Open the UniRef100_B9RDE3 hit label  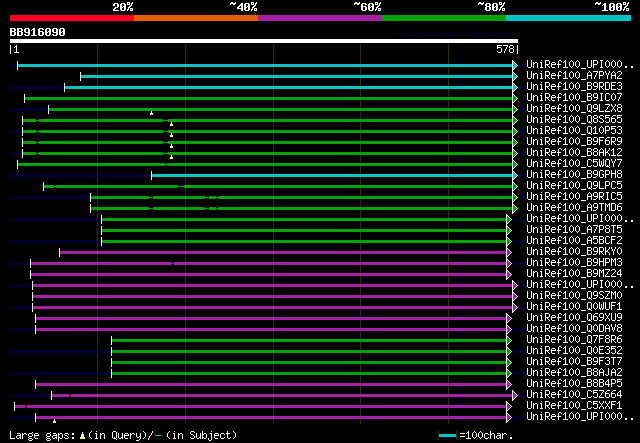click(x=573, y=87)
